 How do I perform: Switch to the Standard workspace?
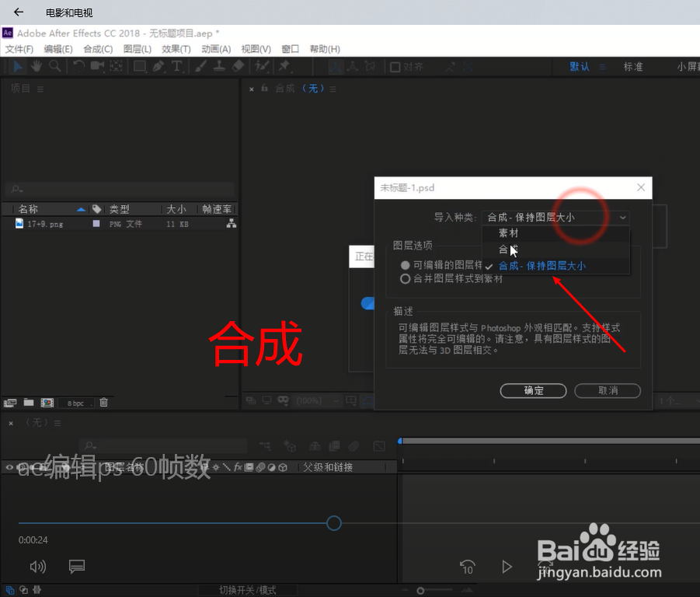(x=633, y=67)
